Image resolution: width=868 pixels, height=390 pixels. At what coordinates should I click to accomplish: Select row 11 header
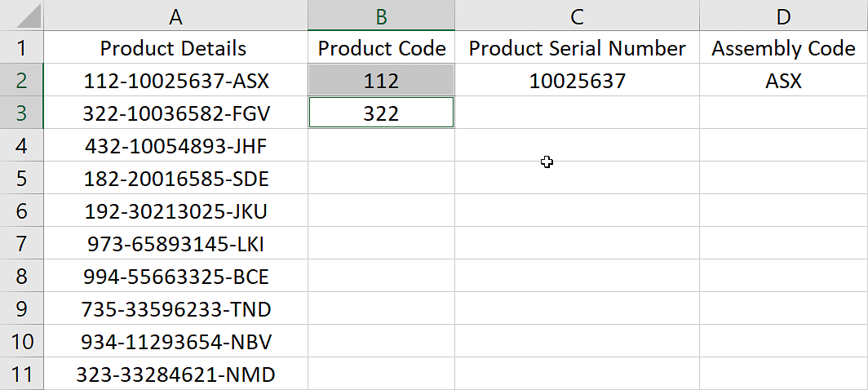[x=21, y=374]
